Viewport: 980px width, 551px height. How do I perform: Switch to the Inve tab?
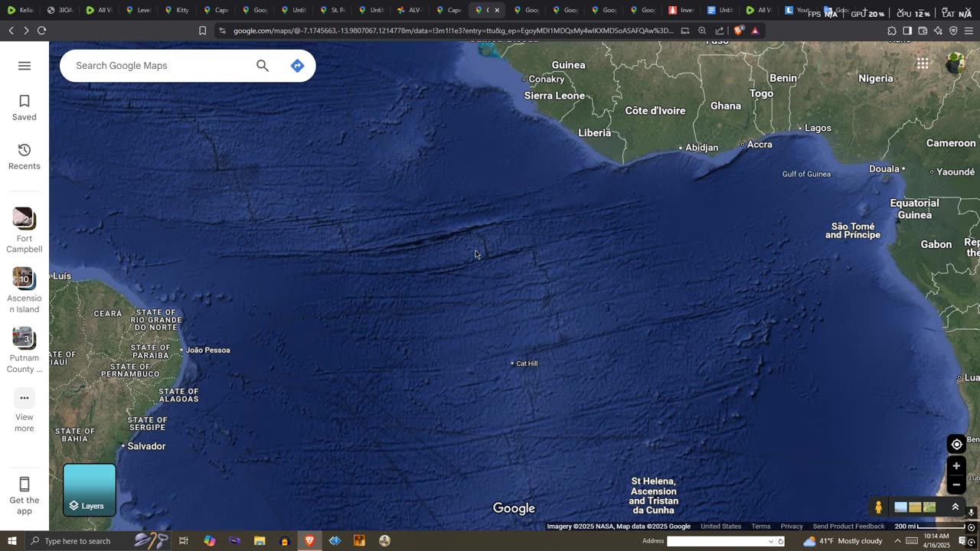tap(681, 10)
